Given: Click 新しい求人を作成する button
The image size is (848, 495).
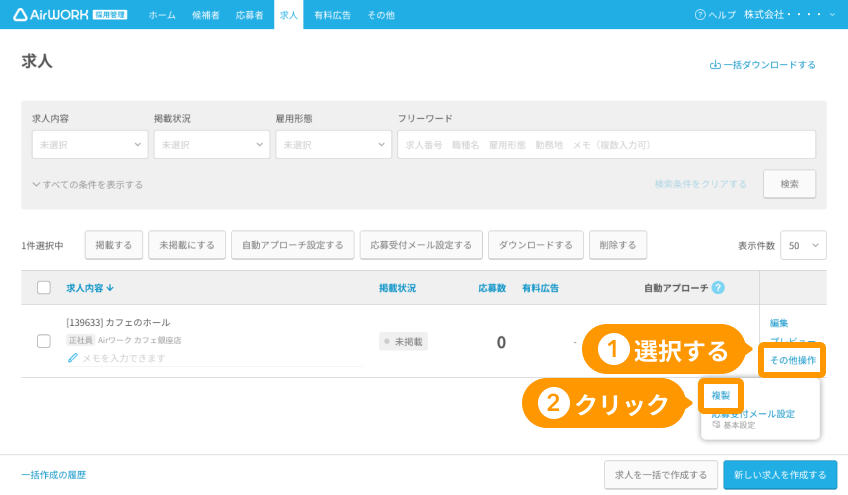Looking at the screenshot, I should point(780,475).
